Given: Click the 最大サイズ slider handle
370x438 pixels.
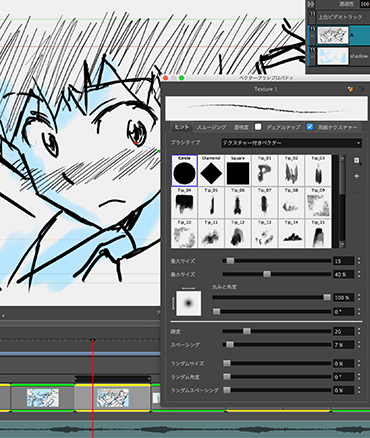Looking at the screenshot, I should click(x=230, y=261).
